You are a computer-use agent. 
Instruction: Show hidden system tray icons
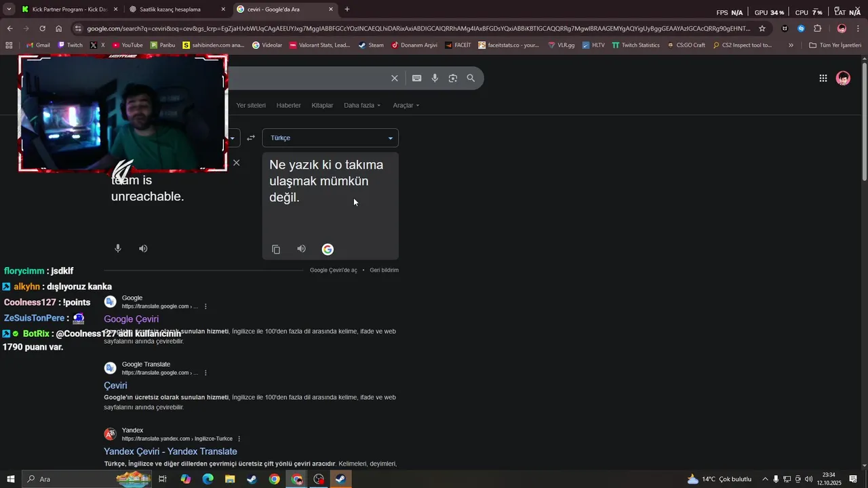(765, 479)
